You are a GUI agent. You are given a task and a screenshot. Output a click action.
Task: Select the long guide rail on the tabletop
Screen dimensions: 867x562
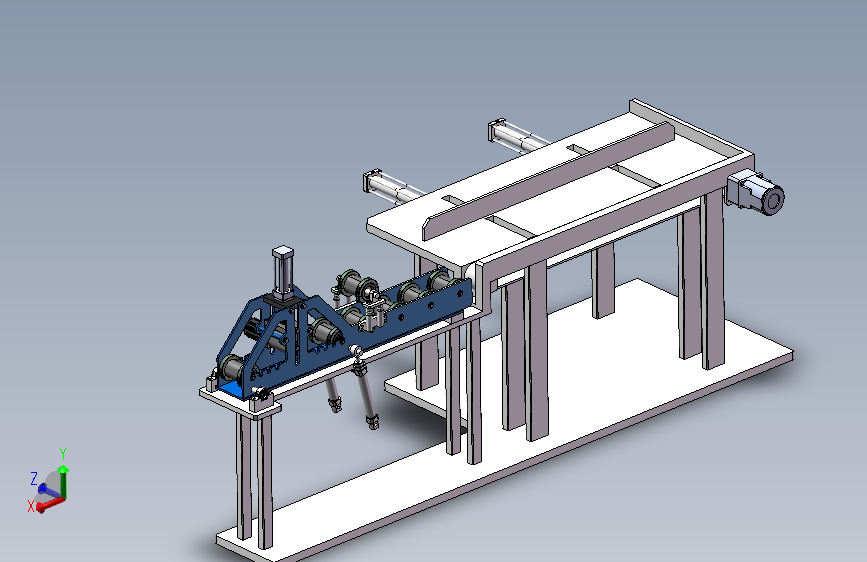549,181
